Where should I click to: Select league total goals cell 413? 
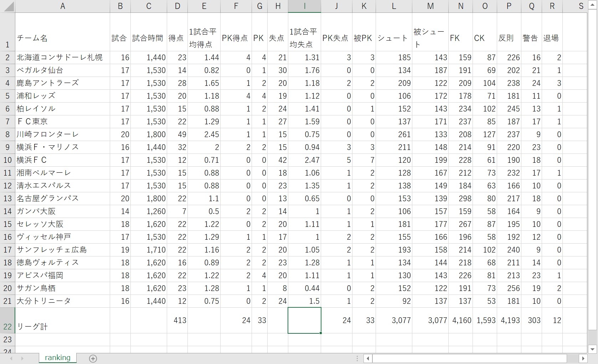click(177, 321)
